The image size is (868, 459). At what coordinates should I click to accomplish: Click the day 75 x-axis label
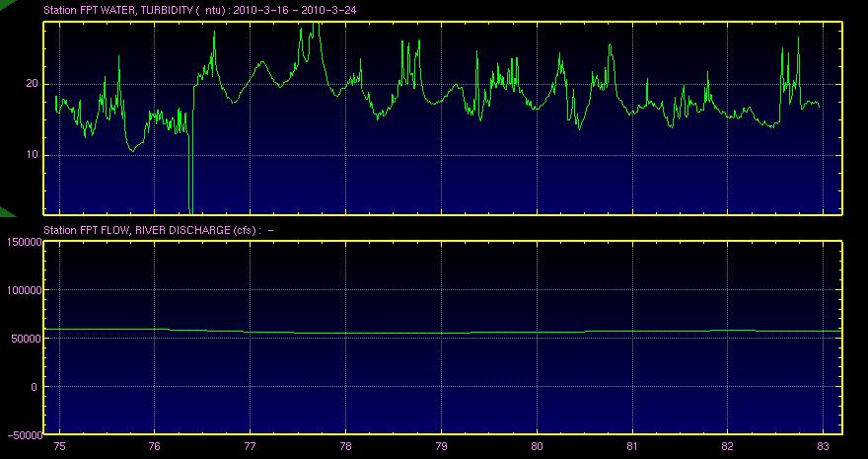[59, 447]
